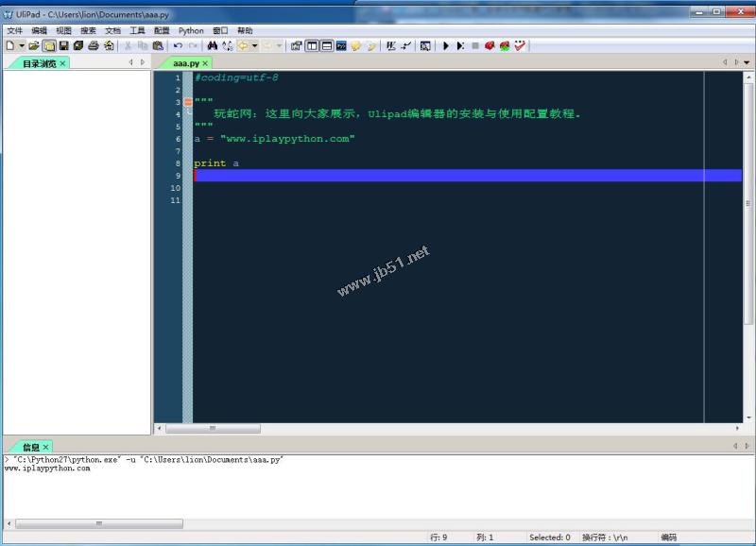Stop the running script

(x=475, y=45)
